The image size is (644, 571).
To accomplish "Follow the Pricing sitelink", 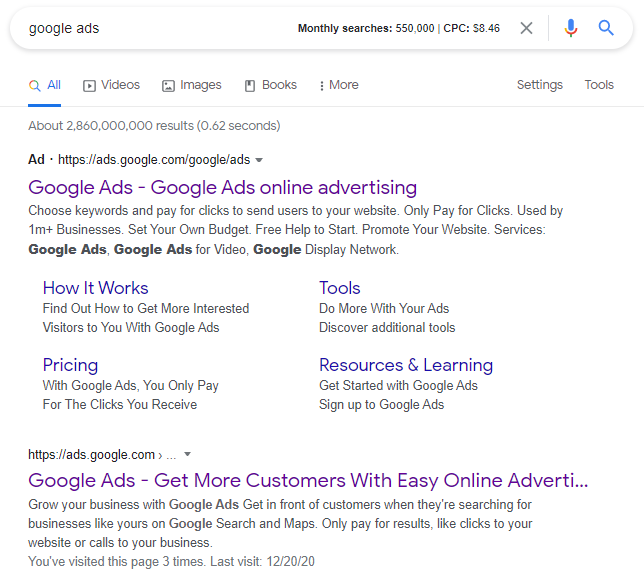I will [70, 365].
